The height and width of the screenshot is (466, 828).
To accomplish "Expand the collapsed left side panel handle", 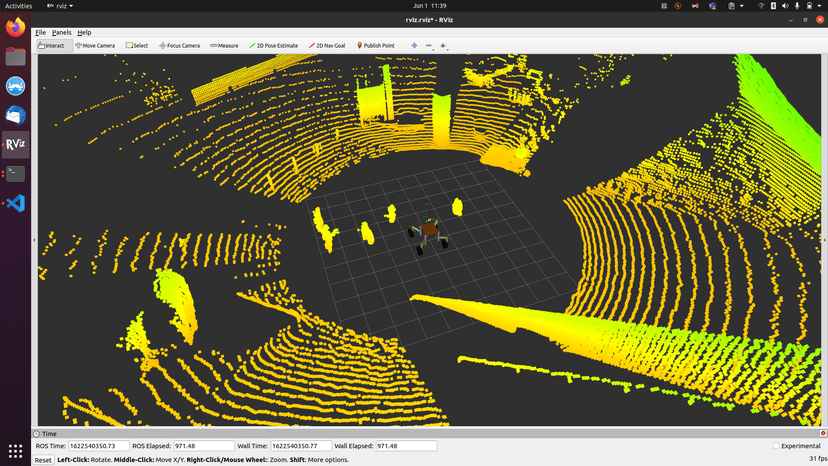I will [x=35, y=240].
